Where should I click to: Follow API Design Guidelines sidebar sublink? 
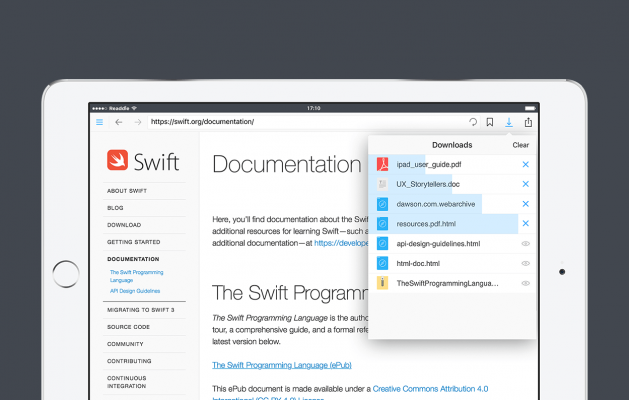(135, 291)
